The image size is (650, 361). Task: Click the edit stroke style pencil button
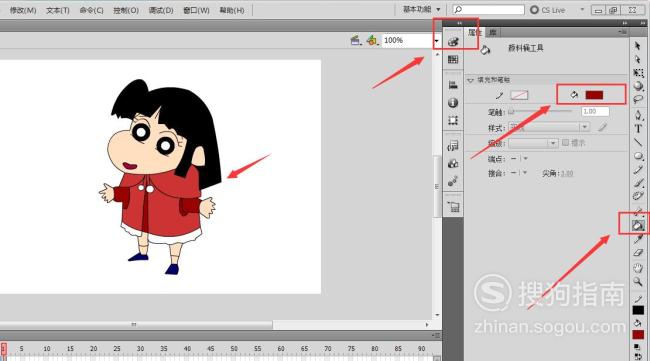(602, 127)
